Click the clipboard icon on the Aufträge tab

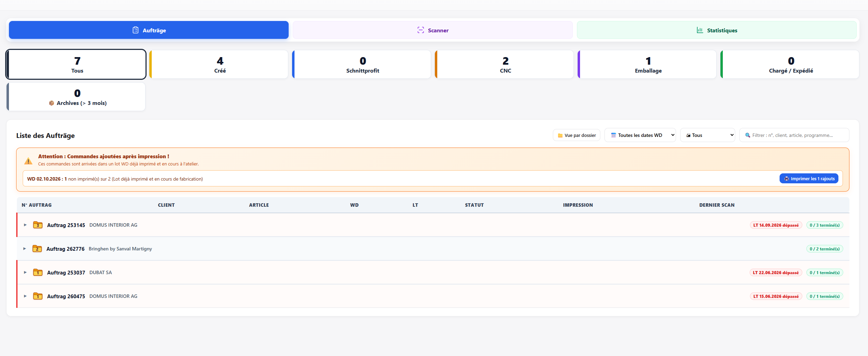[136, 30]
